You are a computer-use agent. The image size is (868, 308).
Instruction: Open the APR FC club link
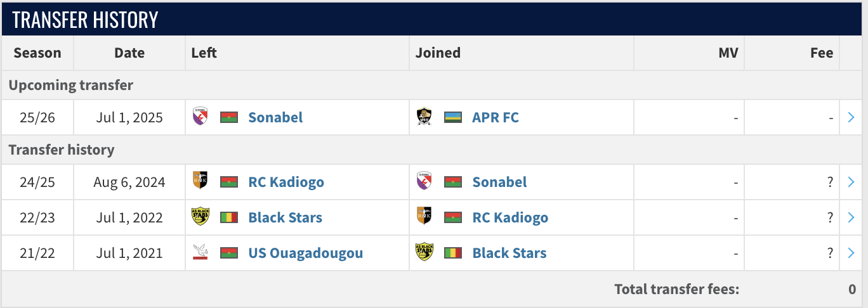(496, 117)
